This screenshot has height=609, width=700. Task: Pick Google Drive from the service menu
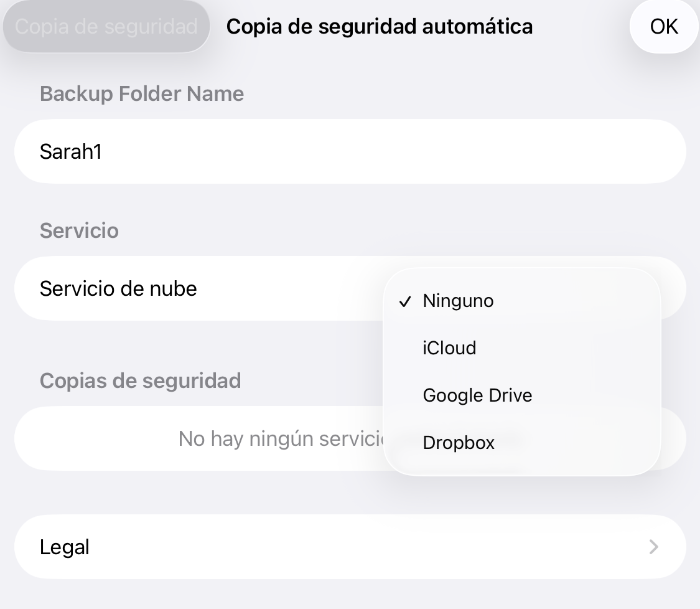[x=477, y=395]
